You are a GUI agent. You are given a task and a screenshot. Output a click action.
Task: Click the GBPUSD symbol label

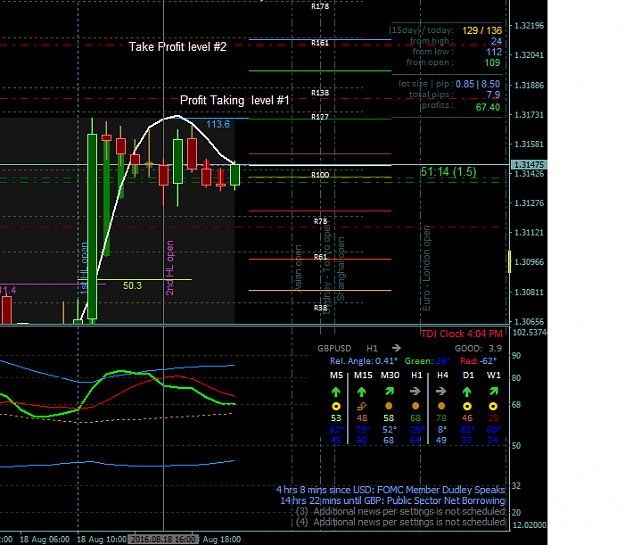point(334,348)
